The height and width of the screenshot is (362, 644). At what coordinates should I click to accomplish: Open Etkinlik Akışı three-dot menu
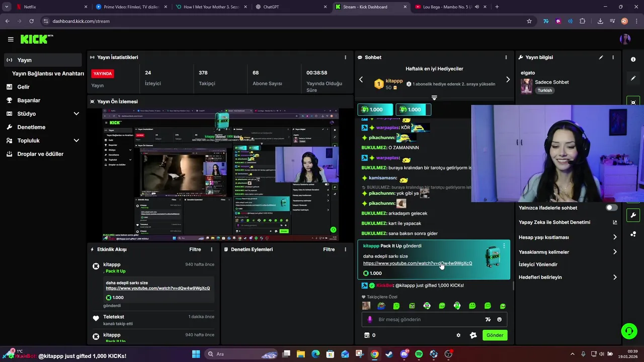211,249
